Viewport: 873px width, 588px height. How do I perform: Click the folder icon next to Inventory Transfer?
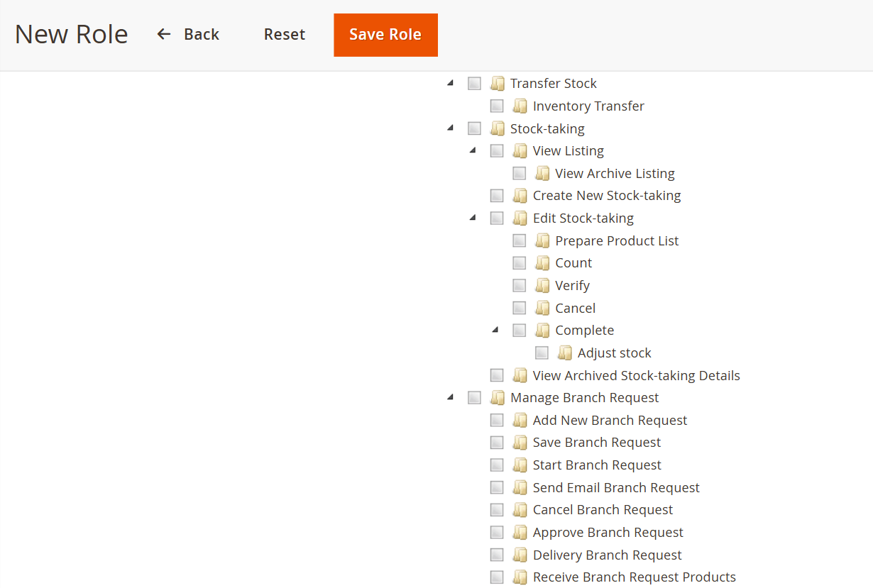520,106
